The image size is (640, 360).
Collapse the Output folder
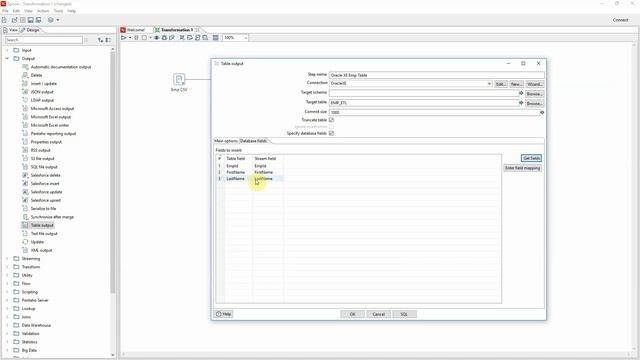(x=7, y=58)
